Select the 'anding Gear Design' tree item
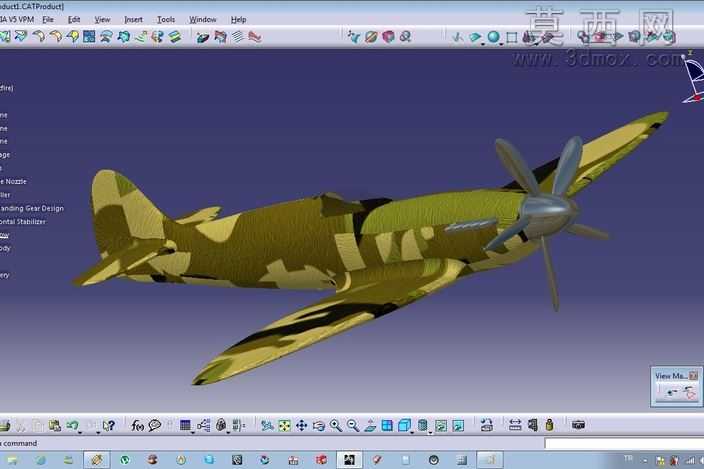 click(x=32, y=208)
